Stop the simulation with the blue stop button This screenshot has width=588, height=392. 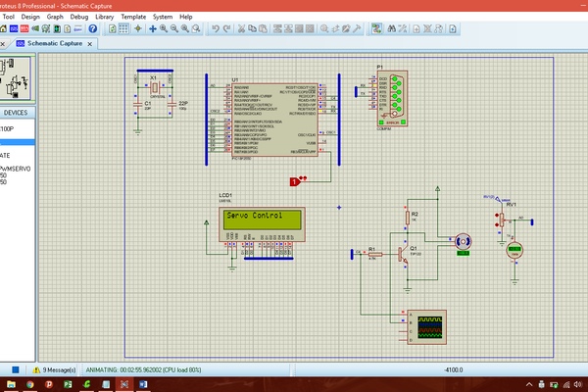click(x=16, y=369)
